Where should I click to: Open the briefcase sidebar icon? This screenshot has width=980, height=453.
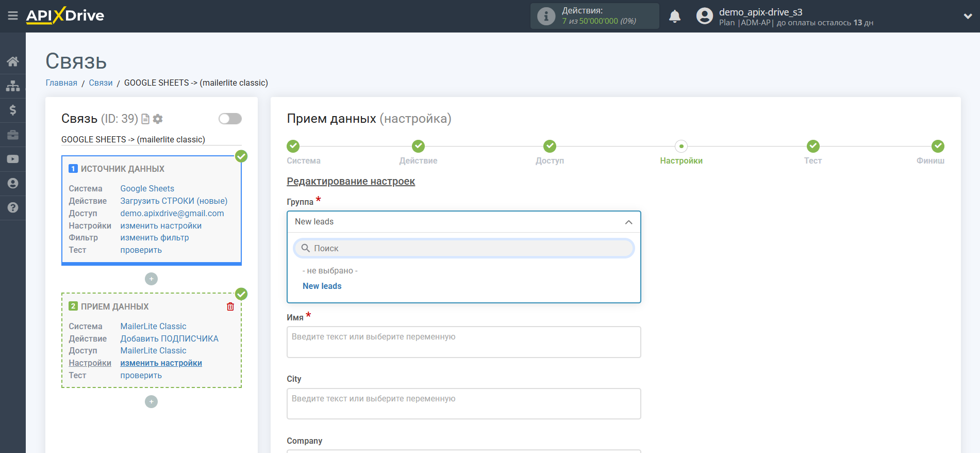pos(13,135)
